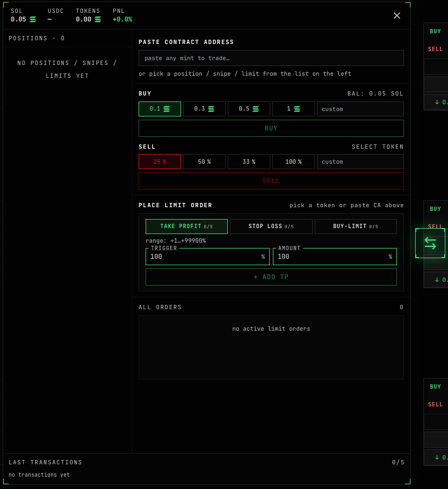Select the 0.3 SOL buy amount
448x489 pixels.
(204, 109)
